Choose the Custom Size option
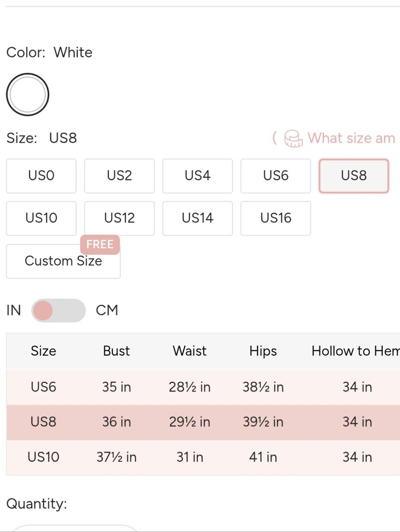Screen dimensions: 400x532 (63, 261)
